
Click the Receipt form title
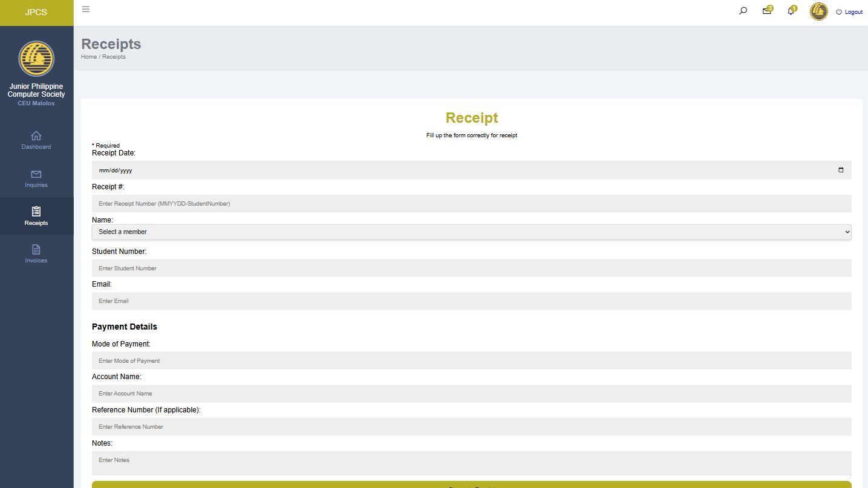click(x=472, y=118)
